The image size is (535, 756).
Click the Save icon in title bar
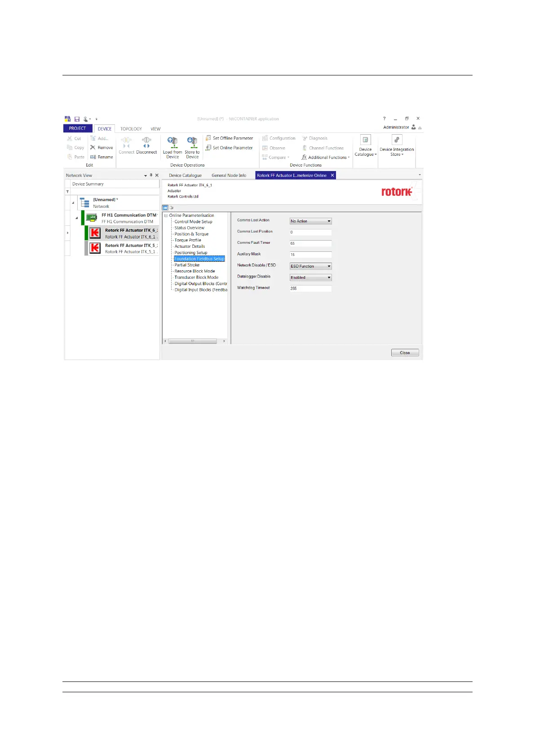(x=77, y=119)
